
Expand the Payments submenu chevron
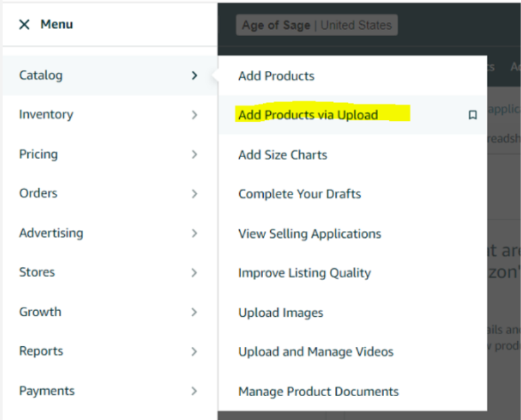[x=194, y=391]
